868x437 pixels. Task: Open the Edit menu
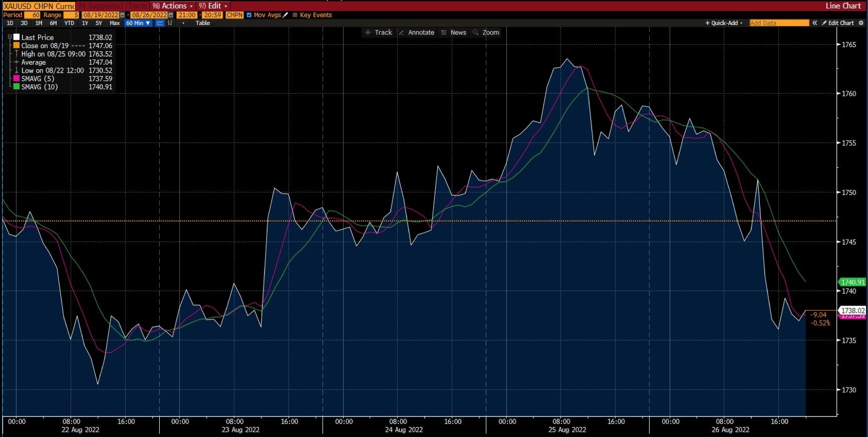(x=213, y=6)
